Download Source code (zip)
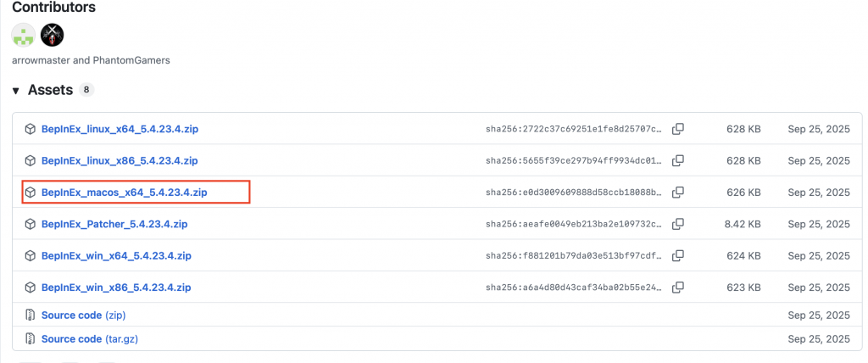The image size is (868, 363). 84,315
